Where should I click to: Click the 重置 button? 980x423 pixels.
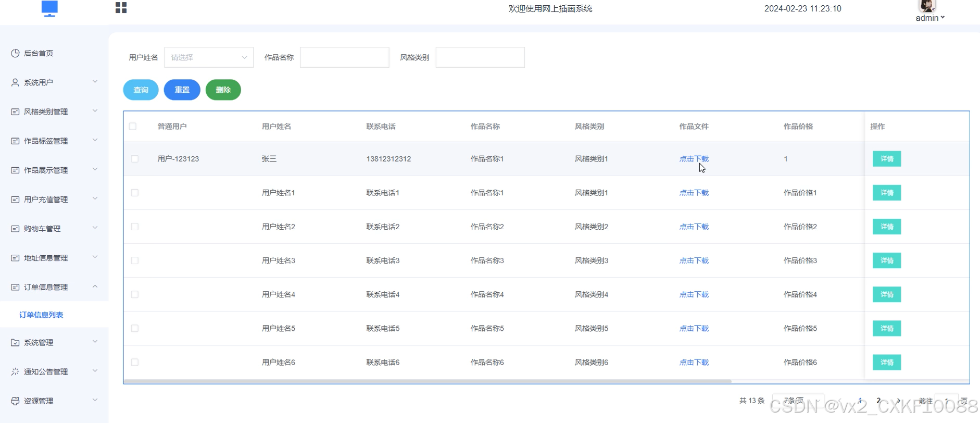[182, 90]
